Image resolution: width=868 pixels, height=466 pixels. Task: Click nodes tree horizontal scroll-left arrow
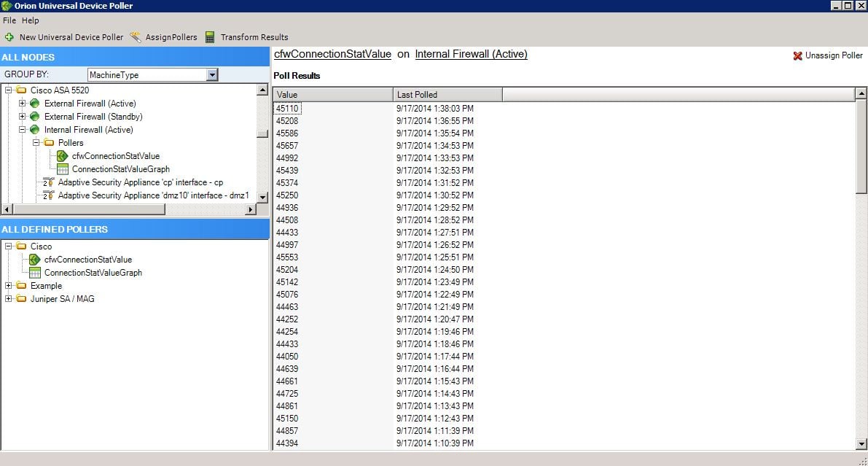click(7, 209)
